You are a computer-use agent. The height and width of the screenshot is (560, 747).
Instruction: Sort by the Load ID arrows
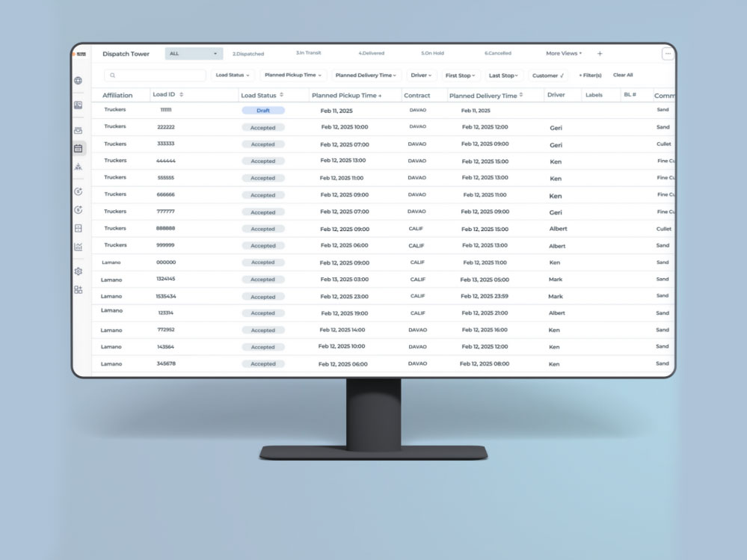pos(182,95)
